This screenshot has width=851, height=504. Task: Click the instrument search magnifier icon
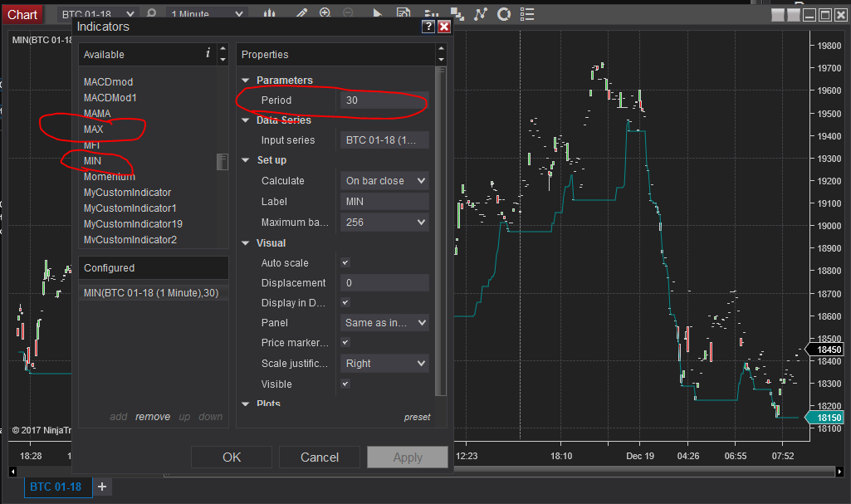click(151, 14)
